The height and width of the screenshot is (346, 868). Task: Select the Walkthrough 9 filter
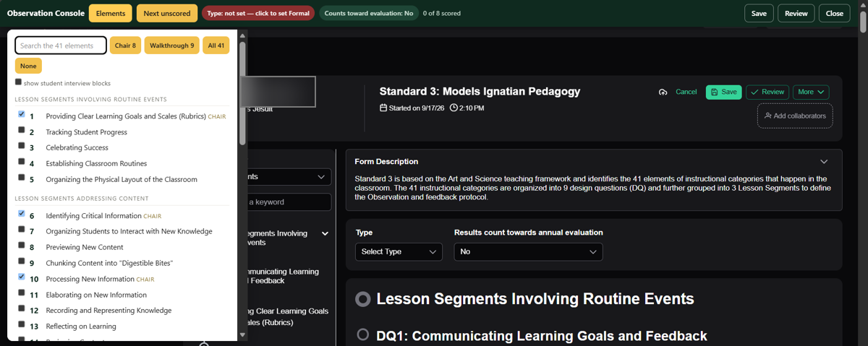172,46
